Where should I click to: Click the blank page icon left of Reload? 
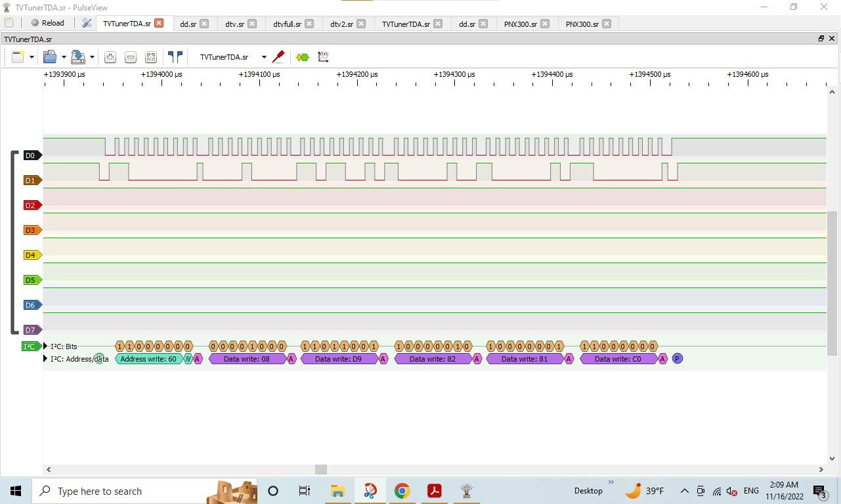[x=9, y=23]
